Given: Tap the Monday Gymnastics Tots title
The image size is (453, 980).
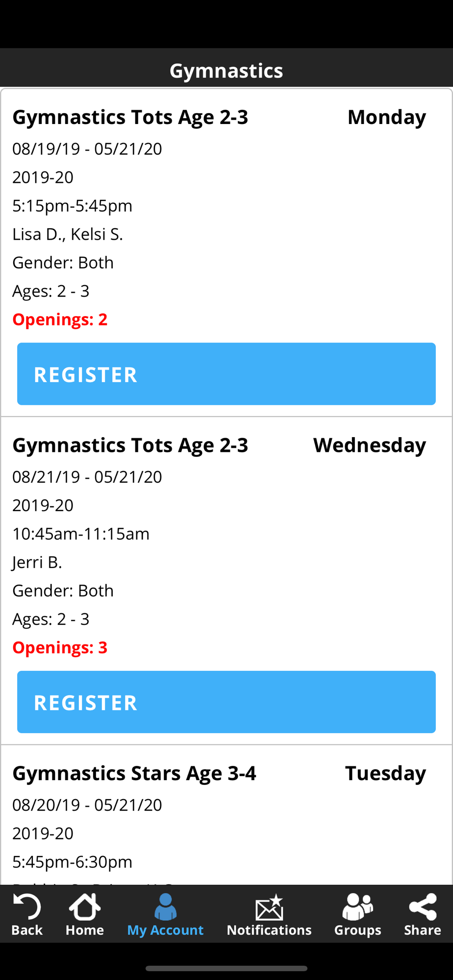Looking at the screenshot, I should (x=130, y=117).
